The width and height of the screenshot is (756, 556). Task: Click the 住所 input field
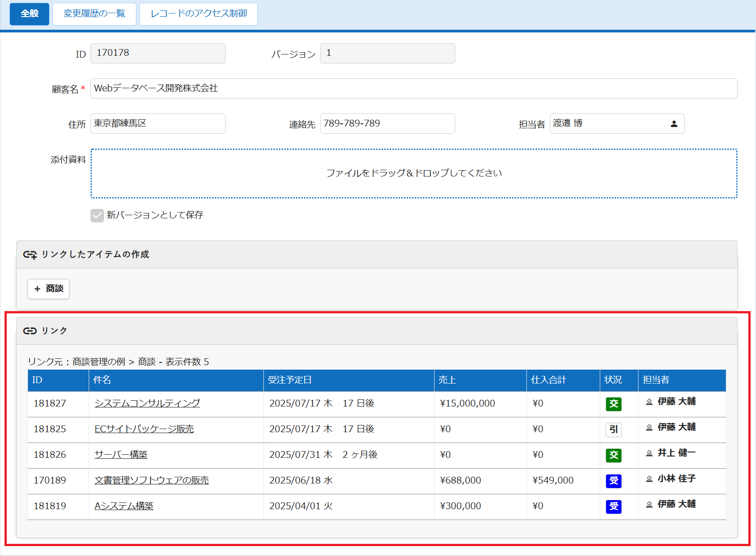[x=158, y=124]
